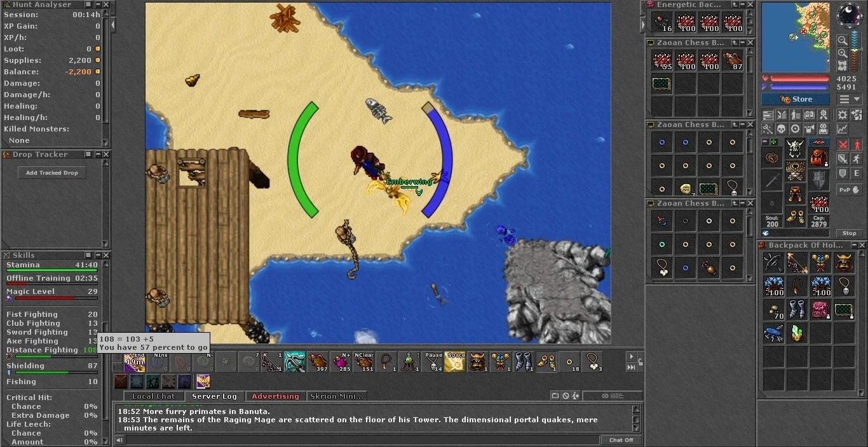
Task: Use the brown potion with count 397
Action: pos(317,362)
